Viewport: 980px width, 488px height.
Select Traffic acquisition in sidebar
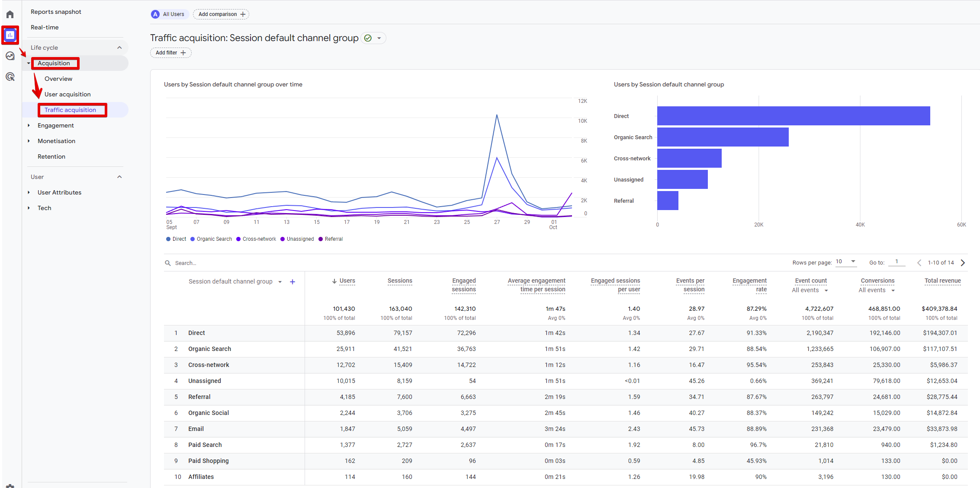tap(70, 110)
